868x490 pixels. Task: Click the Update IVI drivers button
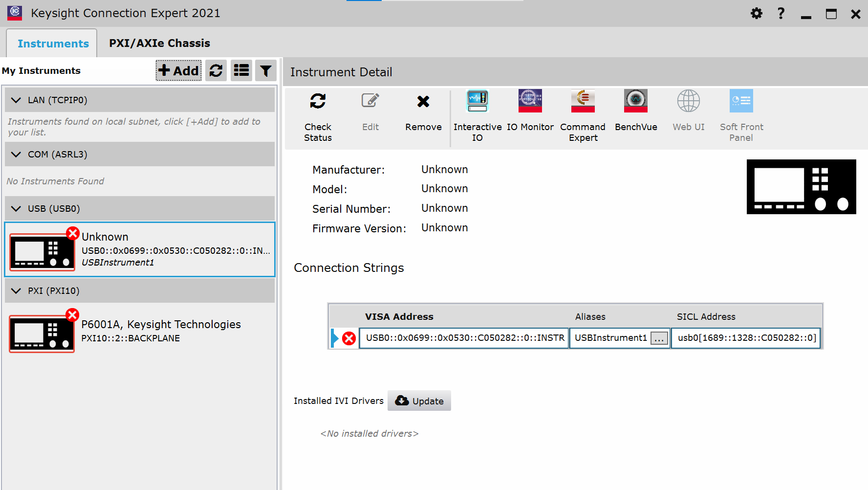419,401
